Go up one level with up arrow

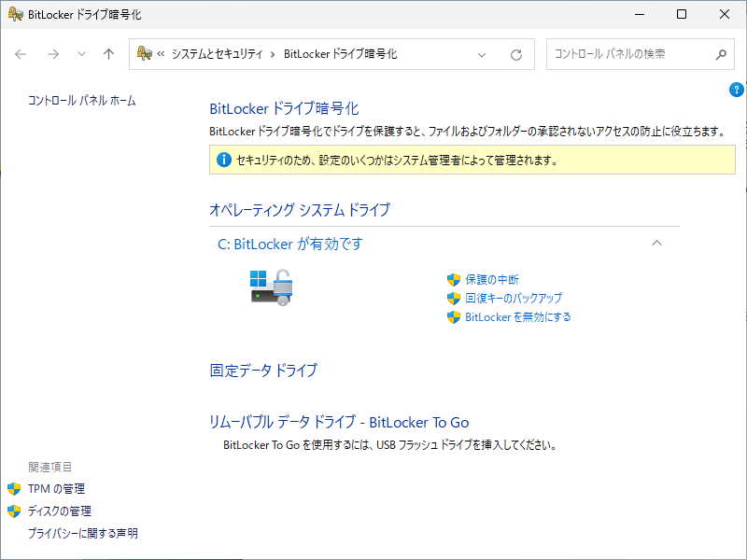point(108,54)
